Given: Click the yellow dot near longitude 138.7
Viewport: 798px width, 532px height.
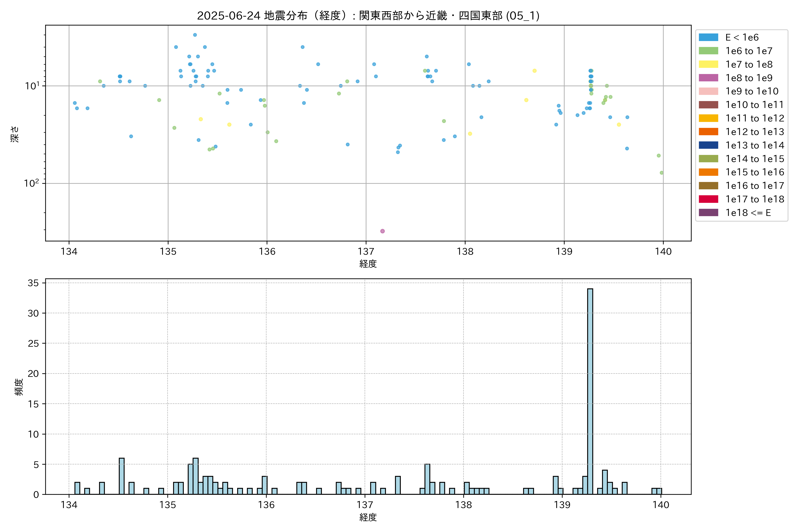Looking at the screenshot, I should tap(534, 71).
